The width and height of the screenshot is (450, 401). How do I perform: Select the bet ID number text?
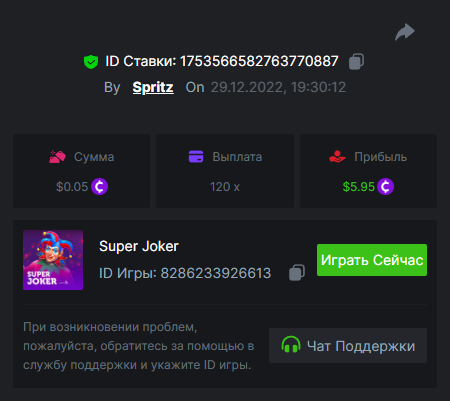pyautogui.click(x=259, y=61)
